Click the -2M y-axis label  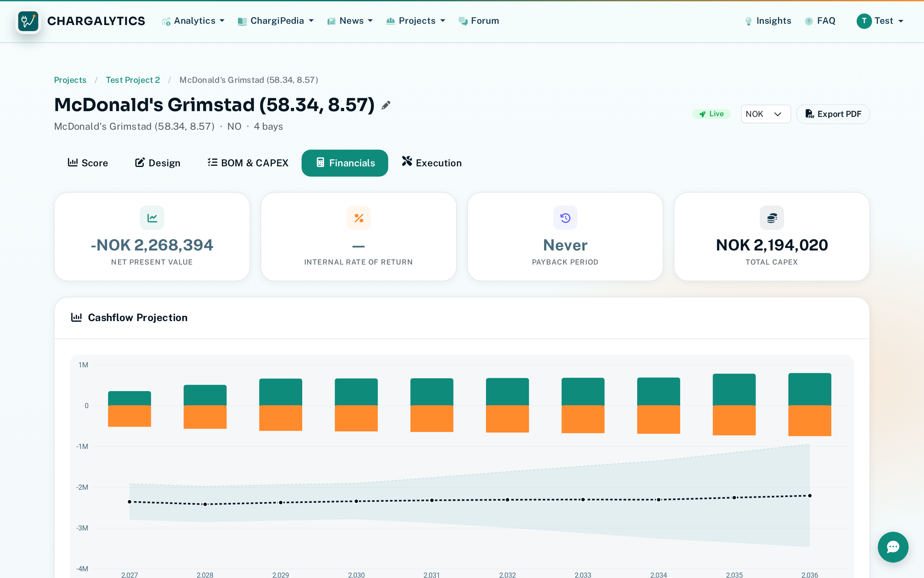click(x=82, y=487)
